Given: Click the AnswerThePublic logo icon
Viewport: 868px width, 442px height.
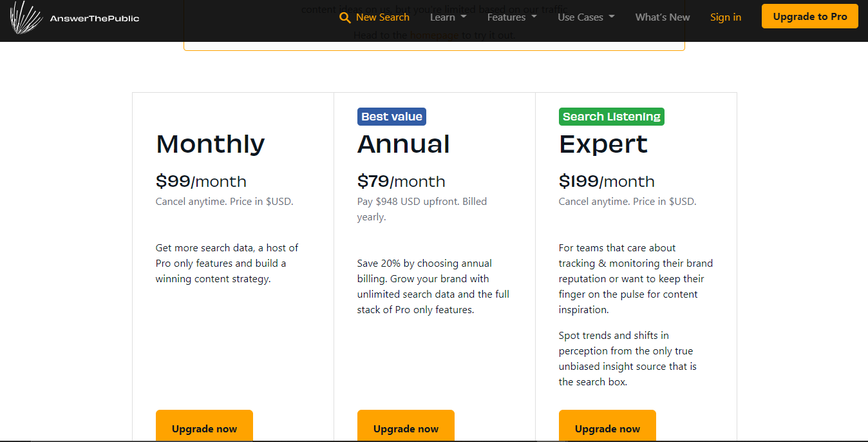Looking at the screenshot, I should 26,17.
